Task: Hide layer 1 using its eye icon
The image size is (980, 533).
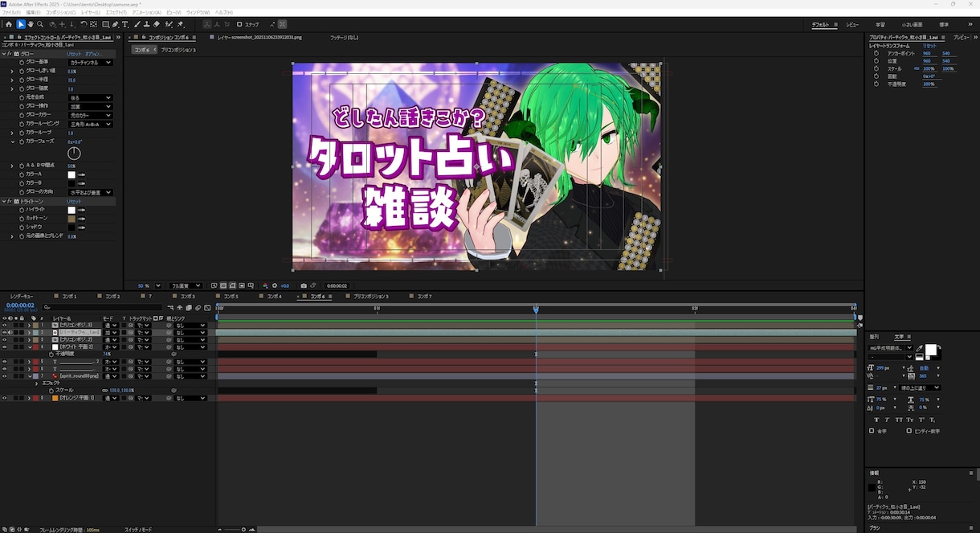Action: pos(5,325)
